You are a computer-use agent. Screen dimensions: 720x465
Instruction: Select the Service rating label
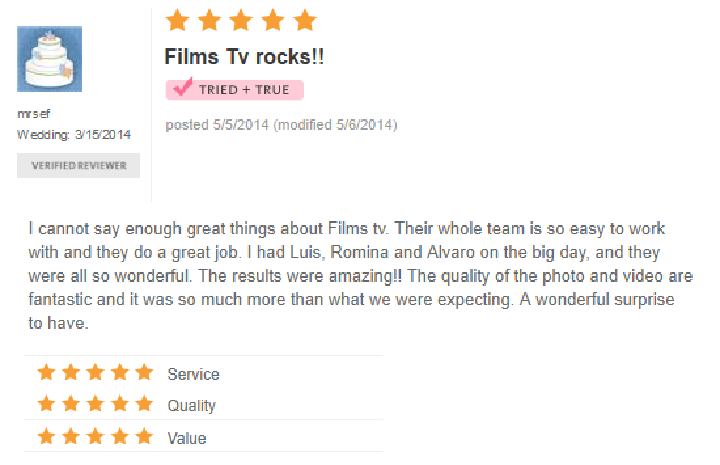(x=193, y=374)
